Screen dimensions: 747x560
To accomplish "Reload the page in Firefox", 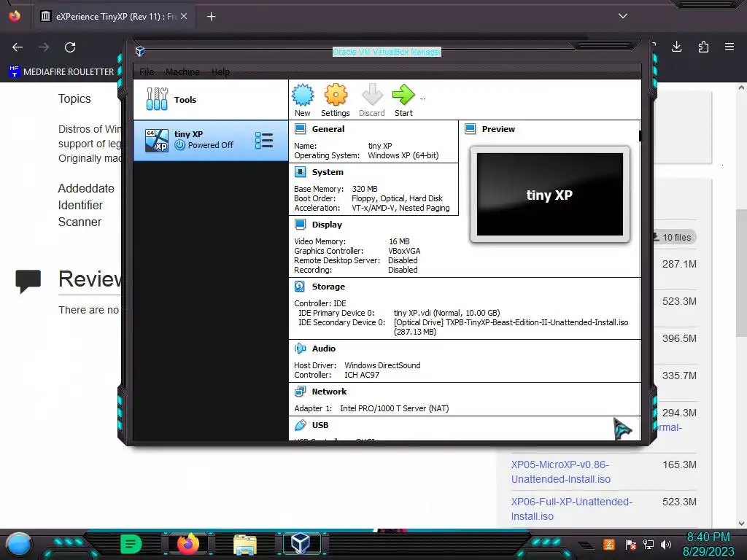I will [x=70, y=47].
